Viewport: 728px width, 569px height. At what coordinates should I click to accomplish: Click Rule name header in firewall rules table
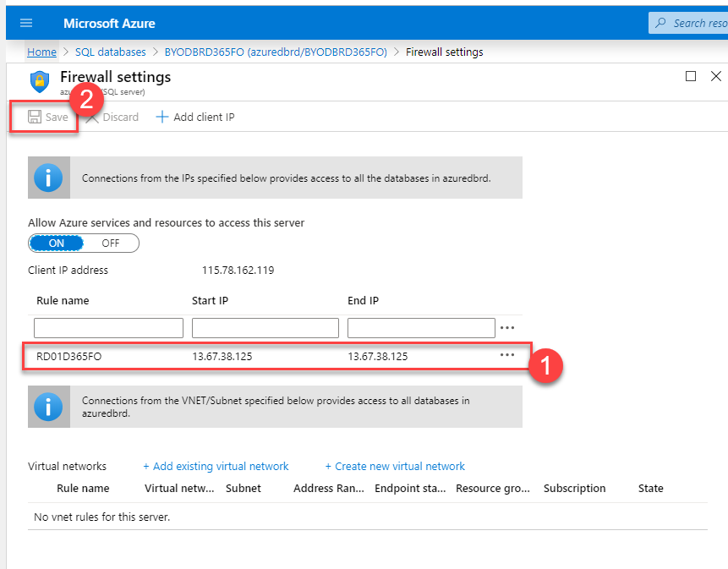[x=63, y=301]
